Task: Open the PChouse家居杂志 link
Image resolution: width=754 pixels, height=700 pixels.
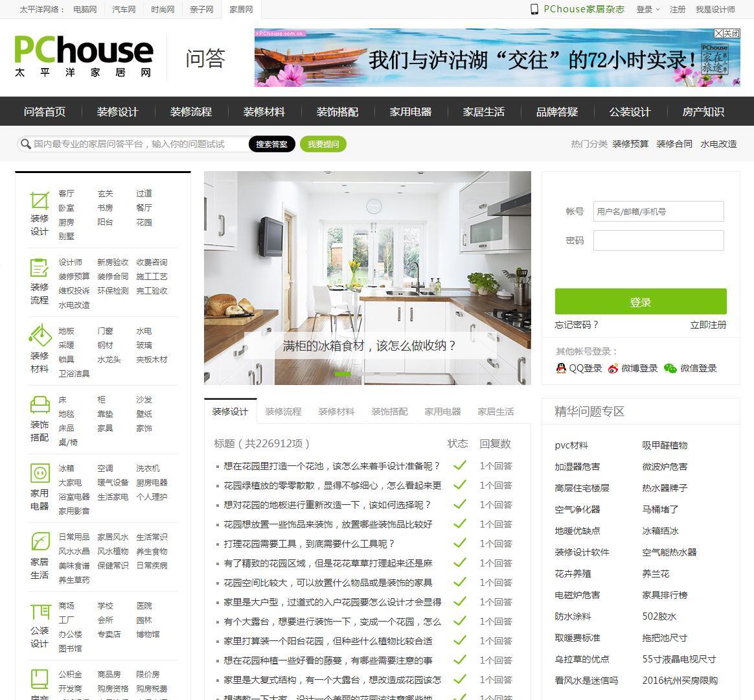Action: coord(584,9)
